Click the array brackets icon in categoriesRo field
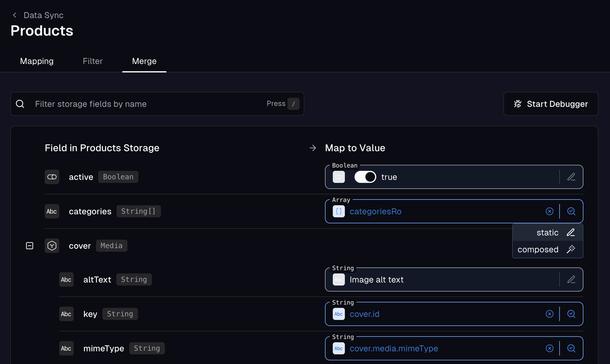Viewport: 610px width, 364px height. pyautogui.click(x=339, y=211)
